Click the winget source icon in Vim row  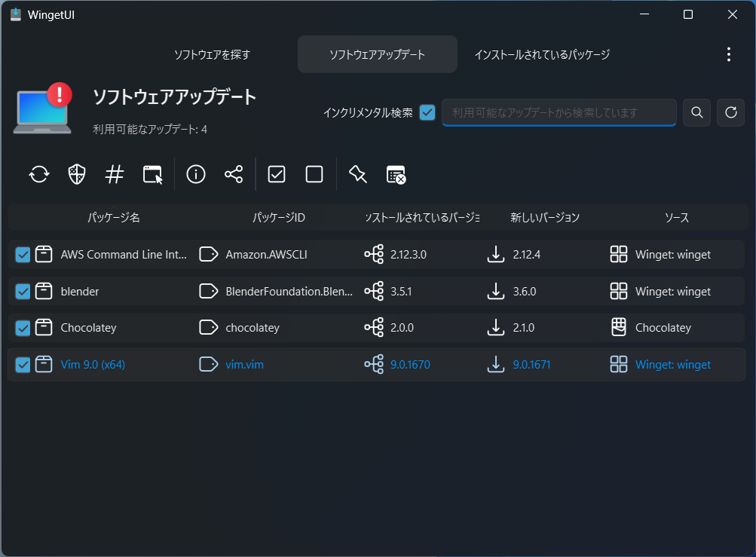(x=619, y=364)
